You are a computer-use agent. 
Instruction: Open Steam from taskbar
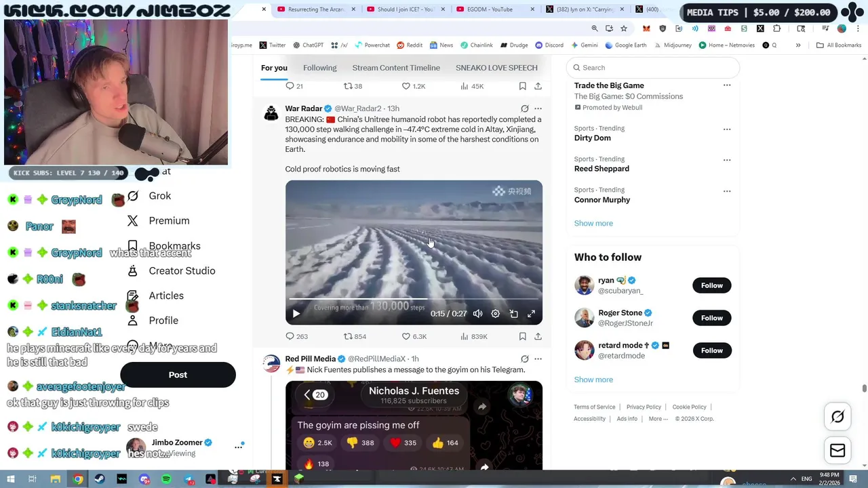(100, 479)
